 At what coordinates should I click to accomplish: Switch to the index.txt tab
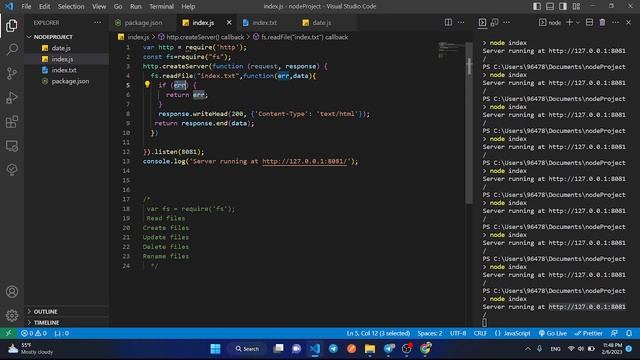[x=265, y=22]
